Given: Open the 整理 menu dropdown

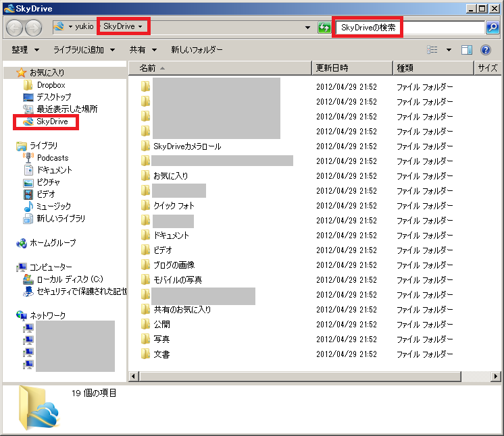Looking at the screenshot, I should (x=25, y=50).
